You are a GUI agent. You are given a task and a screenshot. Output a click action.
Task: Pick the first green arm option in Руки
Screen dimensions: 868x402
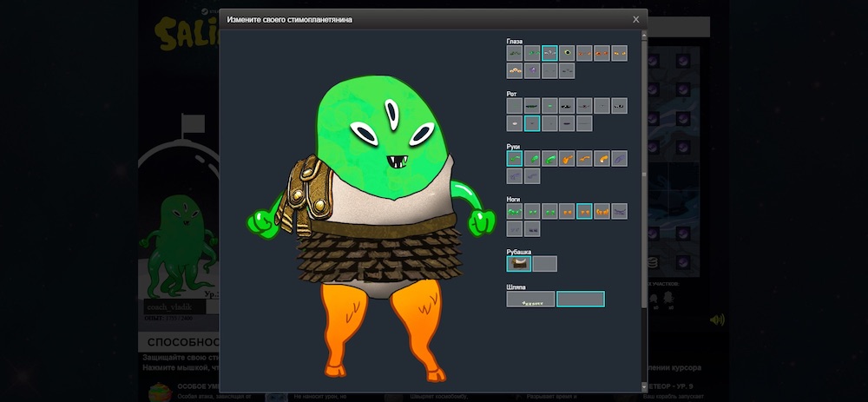click(x=515, y=158)
